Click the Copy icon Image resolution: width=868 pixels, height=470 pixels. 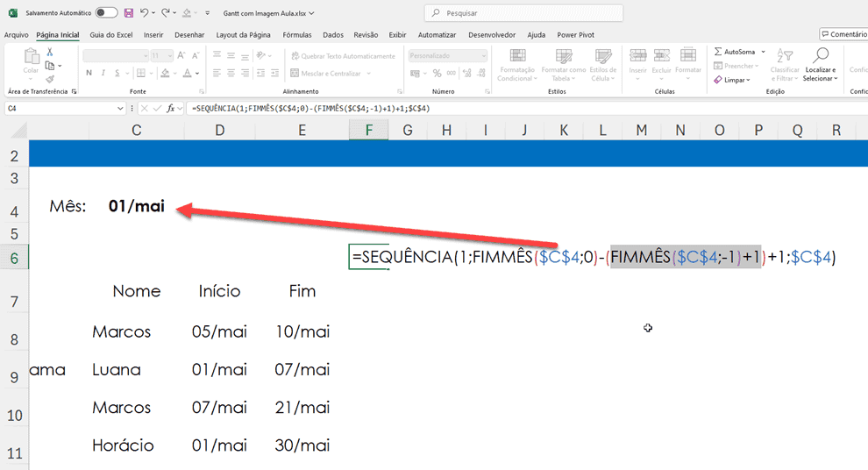(x=50, y=65)
